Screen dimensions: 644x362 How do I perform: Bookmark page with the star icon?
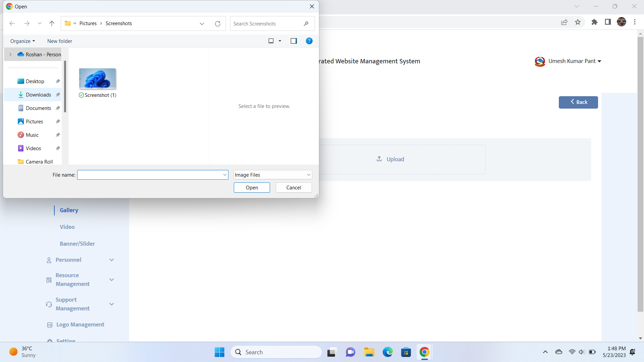(578, 22)
